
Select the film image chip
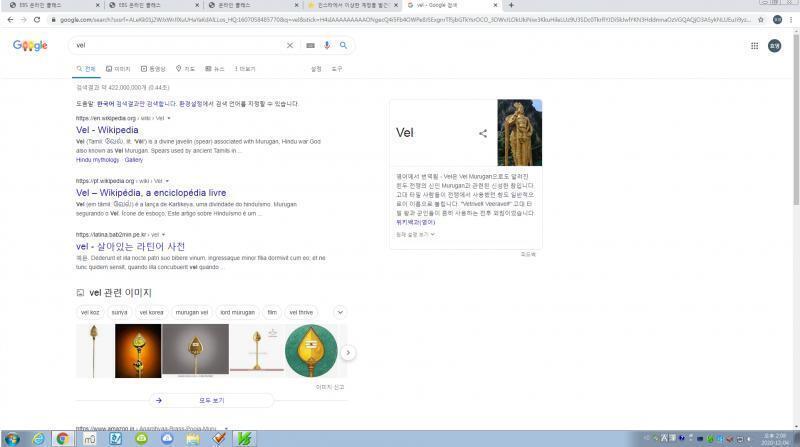point(272,312)
